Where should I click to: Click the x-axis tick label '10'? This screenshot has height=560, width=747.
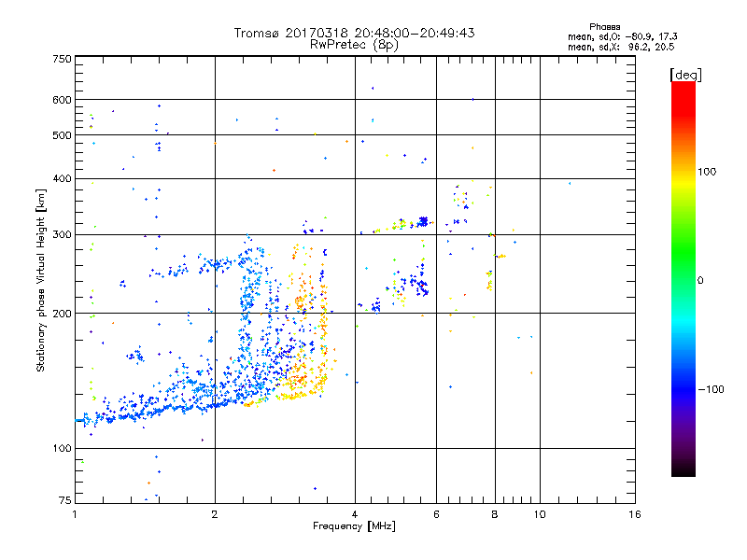pyautogui.click(x=540, y=514)
